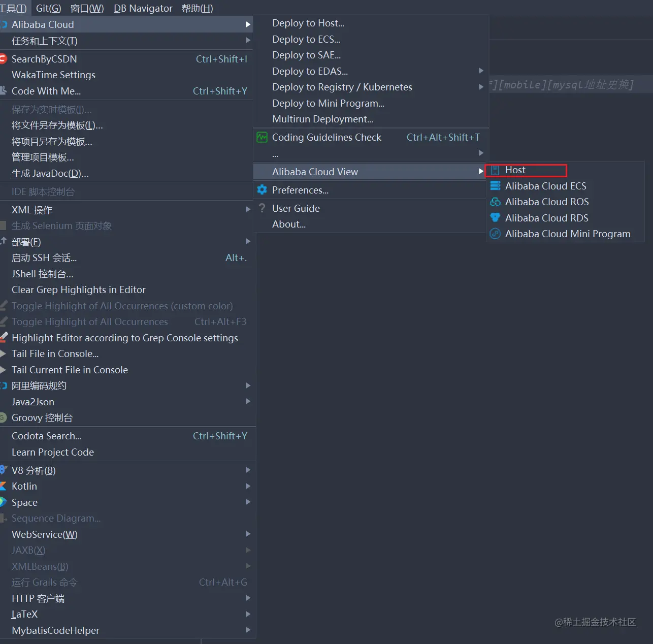This screenshot has height=644, width=653.
Task: Click the V8 分析 icon
Action: pyautogui.click(x=3, y=470)
